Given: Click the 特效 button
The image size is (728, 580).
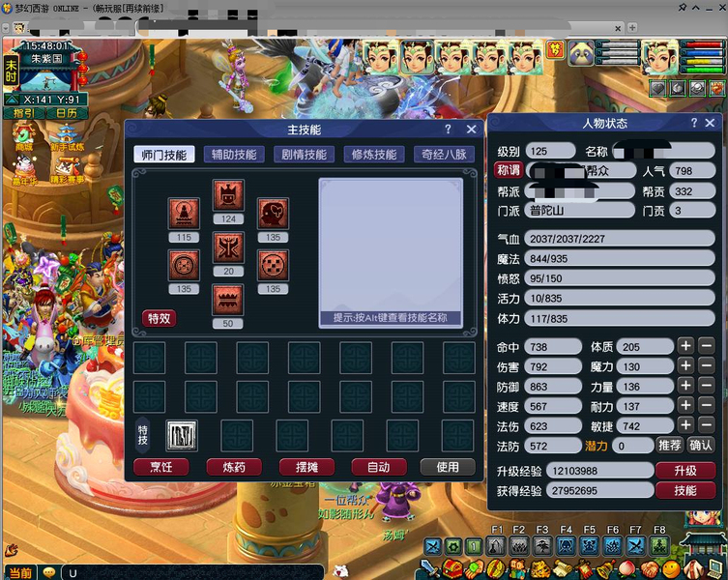Looking at the screenshot, I should coord(160,319).
